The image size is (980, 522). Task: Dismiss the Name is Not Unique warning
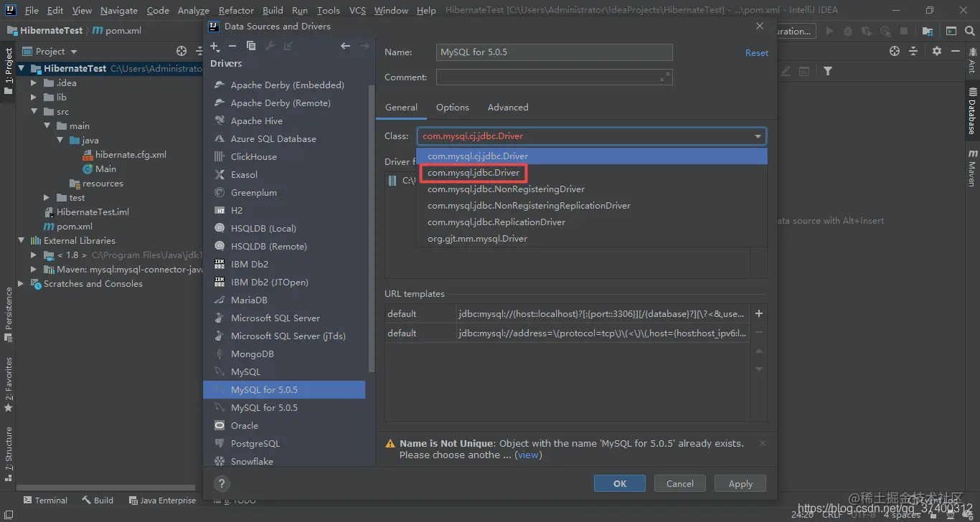(762, 443)
